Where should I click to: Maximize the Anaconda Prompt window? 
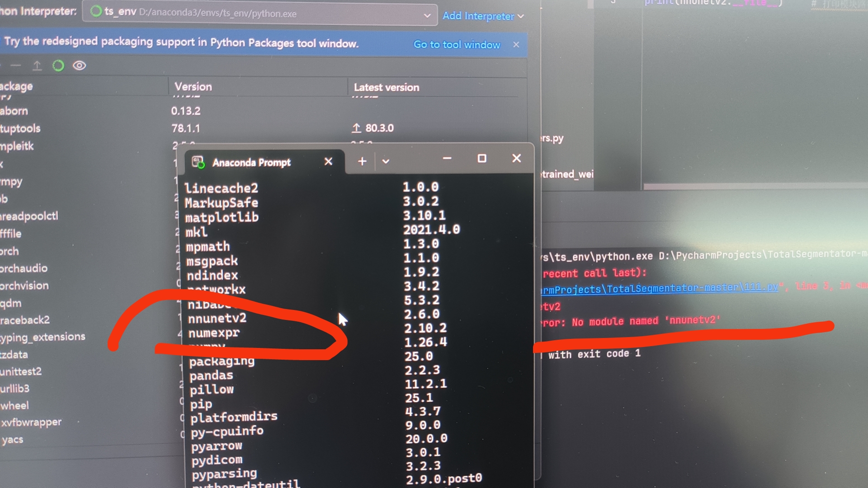[x=482, y=159]
